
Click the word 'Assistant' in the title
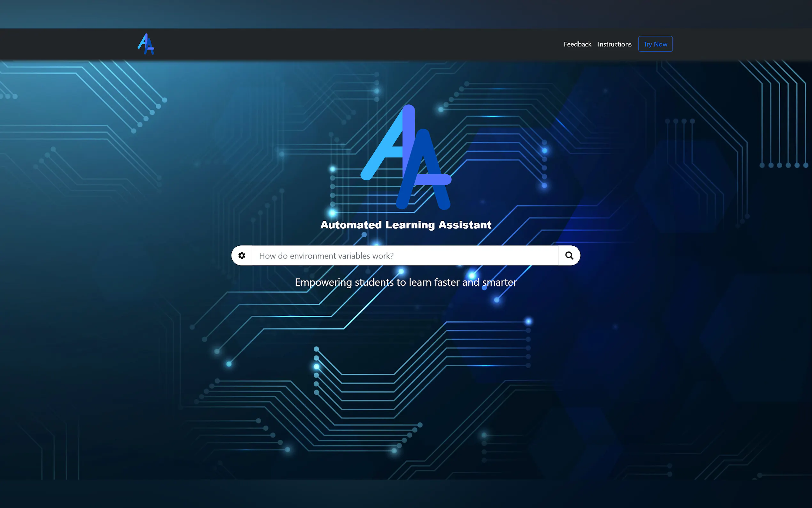pos(465,225)
